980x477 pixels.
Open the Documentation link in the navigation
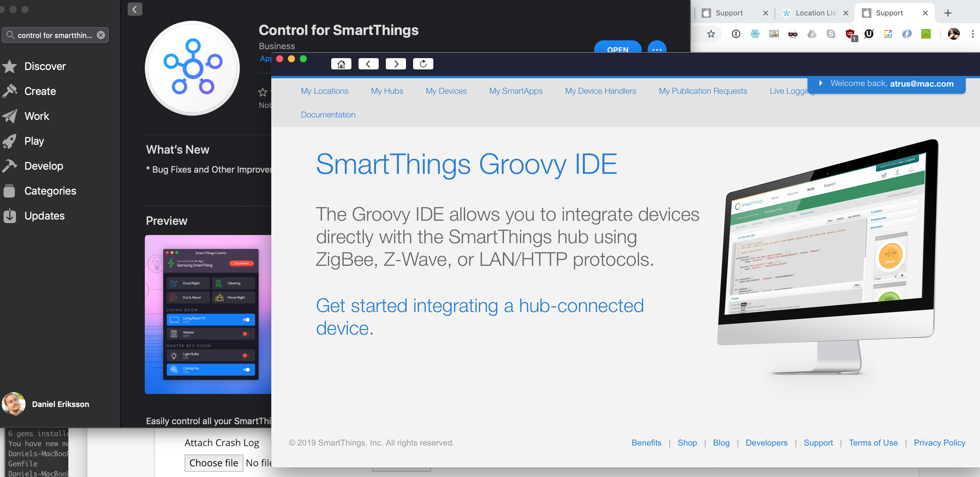(x=328, y=115)
